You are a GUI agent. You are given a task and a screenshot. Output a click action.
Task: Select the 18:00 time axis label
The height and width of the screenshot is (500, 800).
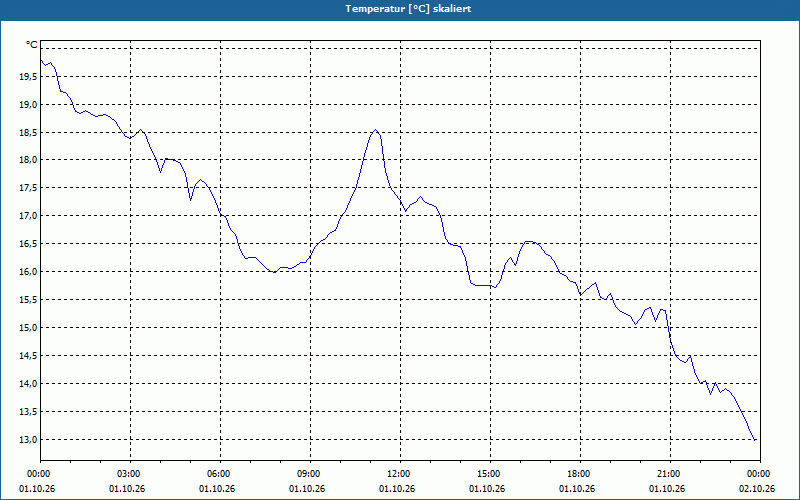[580, 474]
